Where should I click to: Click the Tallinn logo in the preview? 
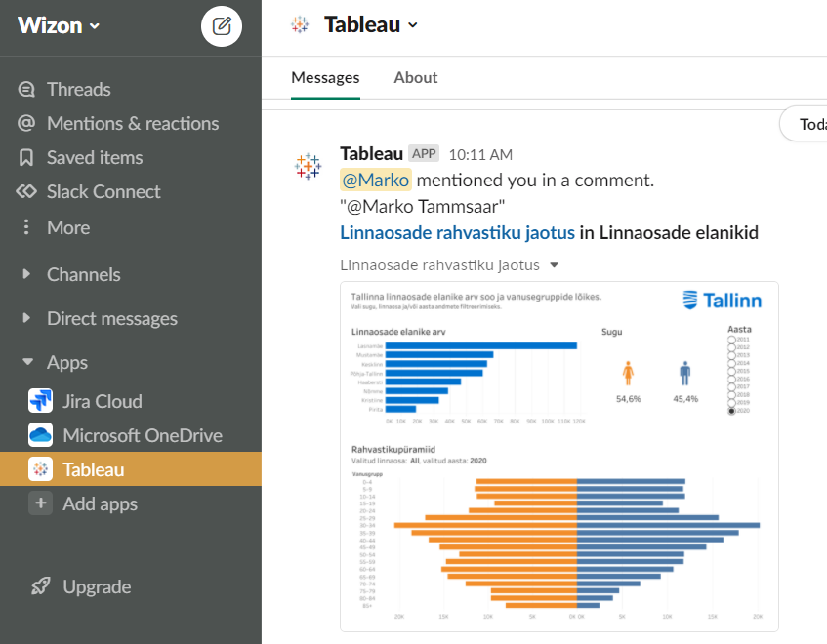(x=723, y=301)
